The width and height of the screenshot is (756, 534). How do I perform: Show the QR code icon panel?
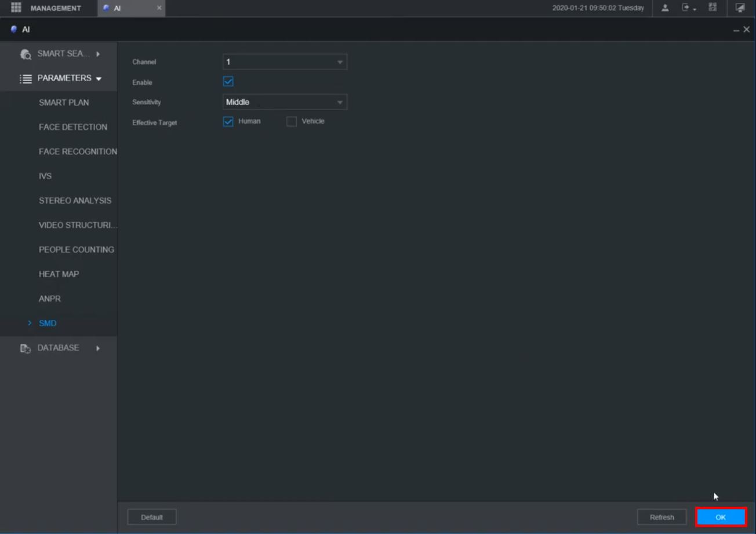click(714, 8)
